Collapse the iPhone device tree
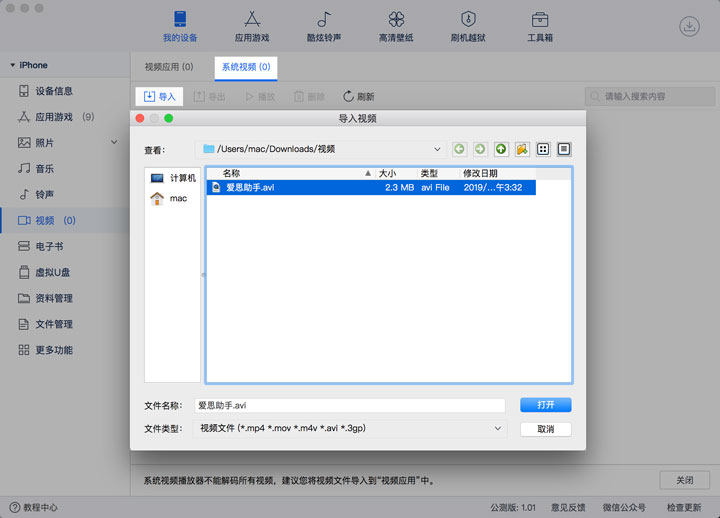 click(x=12, y=65)
